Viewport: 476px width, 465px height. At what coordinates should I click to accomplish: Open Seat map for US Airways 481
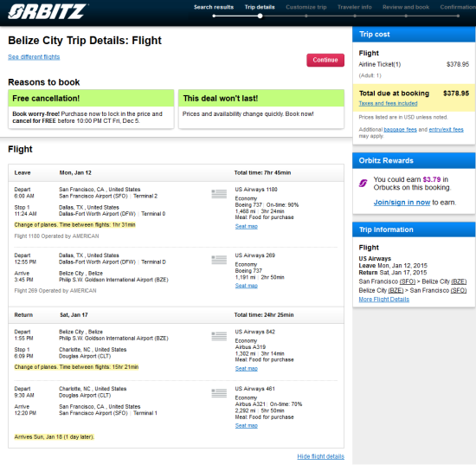pyautogui.click(x=246, y=425)
